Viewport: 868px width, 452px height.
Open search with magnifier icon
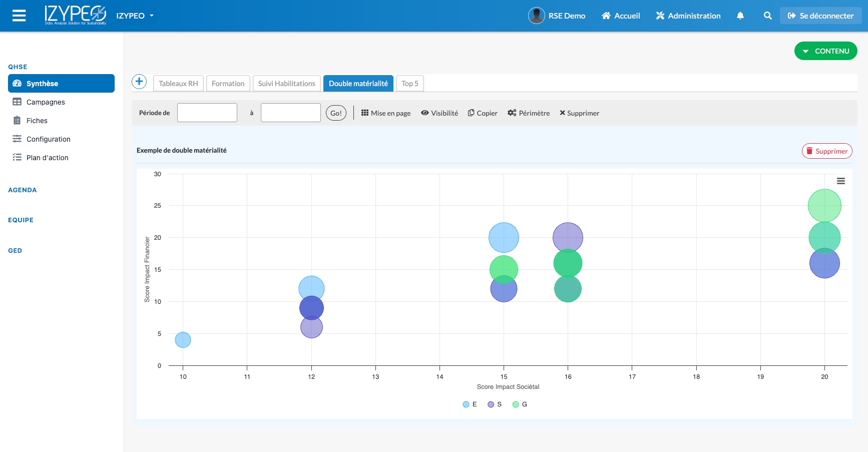767,16
